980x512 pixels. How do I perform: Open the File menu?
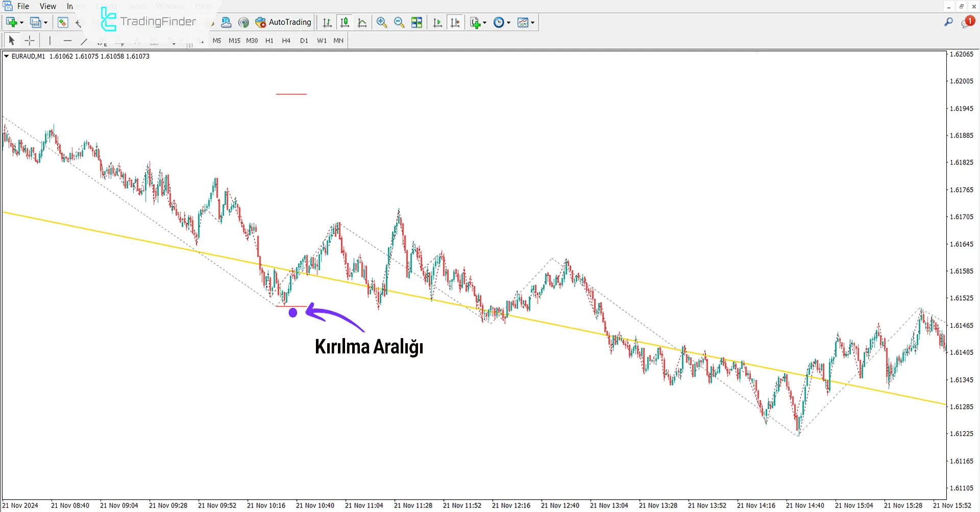tap(23, 6)
